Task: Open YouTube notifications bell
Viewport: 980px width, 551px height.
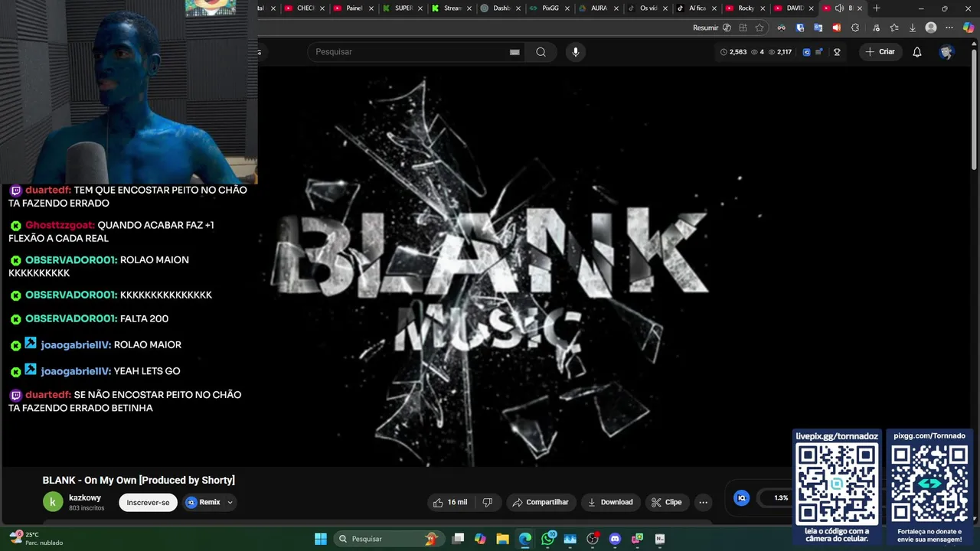Action: click(x=916, y=52)
